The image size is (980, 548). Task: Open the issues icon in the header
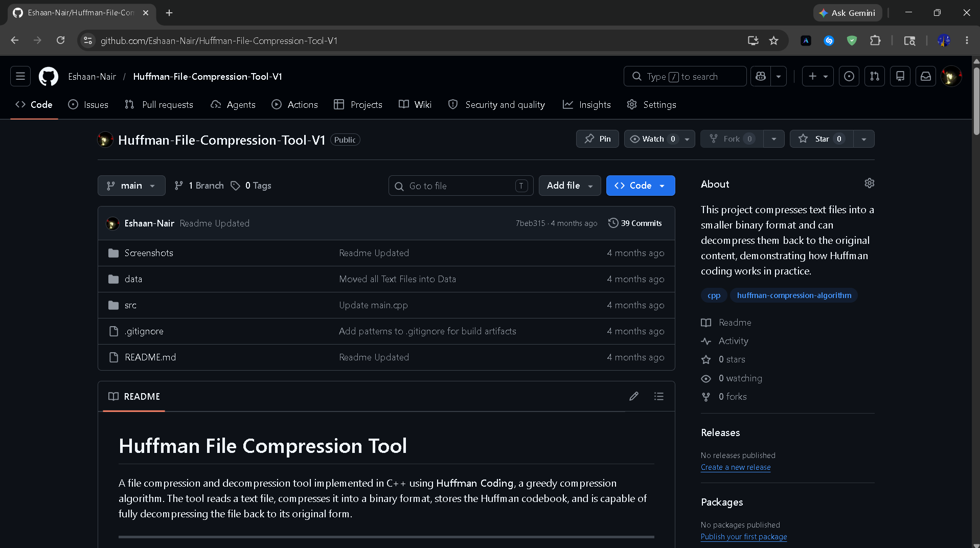(849, 76)
